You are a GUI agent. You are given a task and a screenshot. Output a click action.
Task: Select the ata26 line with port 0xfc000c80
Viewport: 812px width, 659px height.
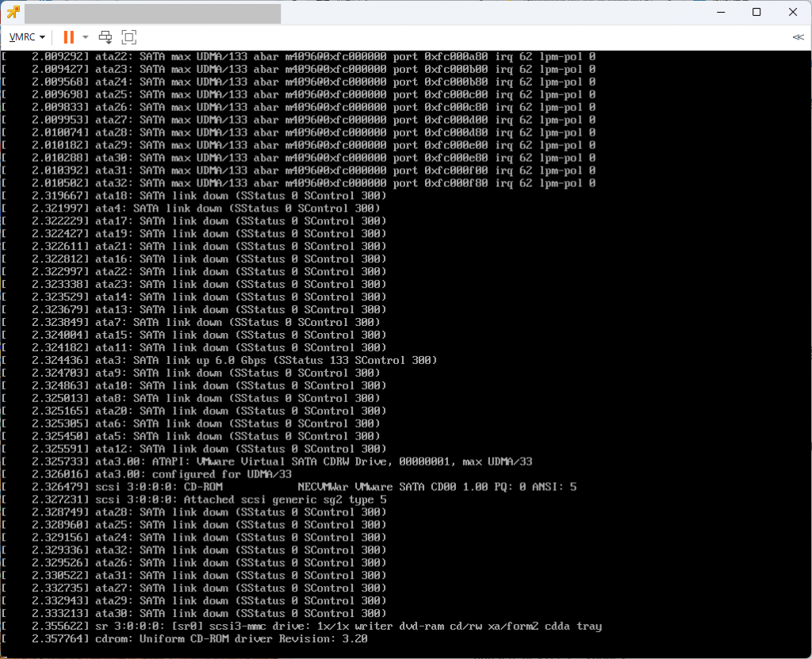299,107
